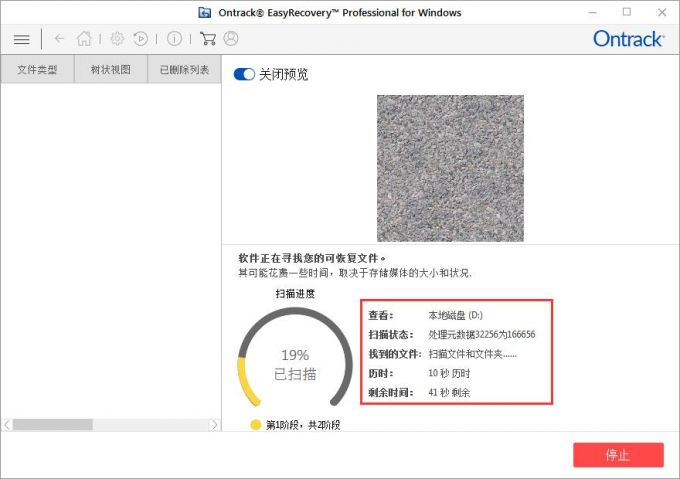Viewport: 680px width, 479px height.
Task: Click the 软件正在寻找您的可恢复文件 message
Action: (x=311, y=258)
